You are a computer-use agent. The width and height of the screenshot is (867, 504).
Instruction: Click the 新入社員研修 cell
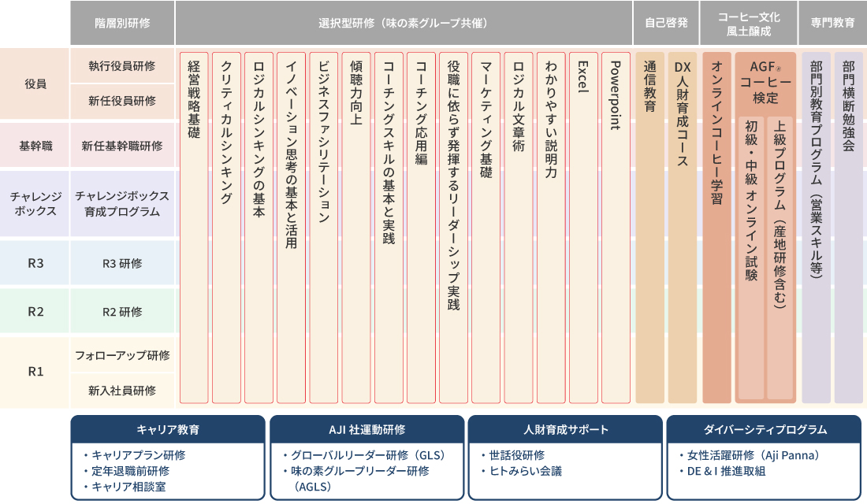click(122, 390)
